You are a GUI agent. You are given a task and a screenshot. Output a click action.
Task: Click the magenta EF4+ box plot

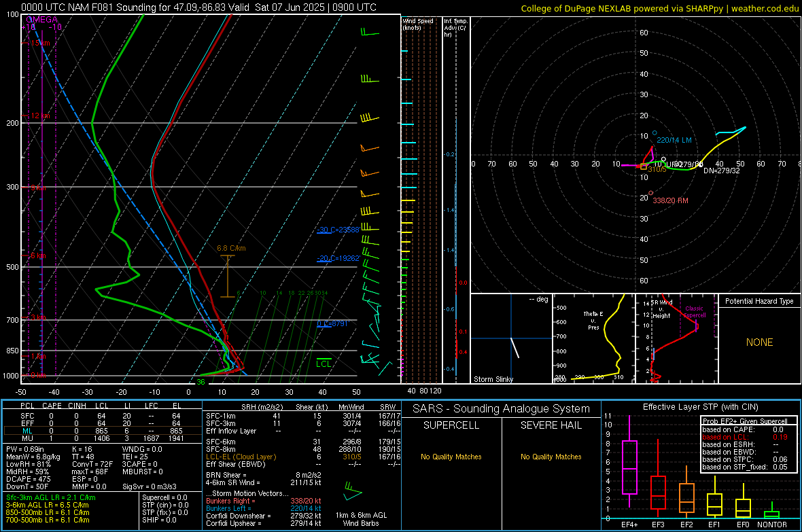[x=629, y=461]
